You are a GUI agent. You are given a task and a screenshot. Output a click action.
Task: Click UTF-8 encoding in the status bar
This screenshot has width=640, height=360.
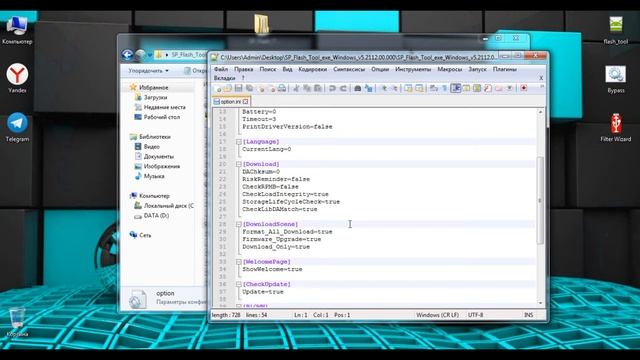[476, 315]
